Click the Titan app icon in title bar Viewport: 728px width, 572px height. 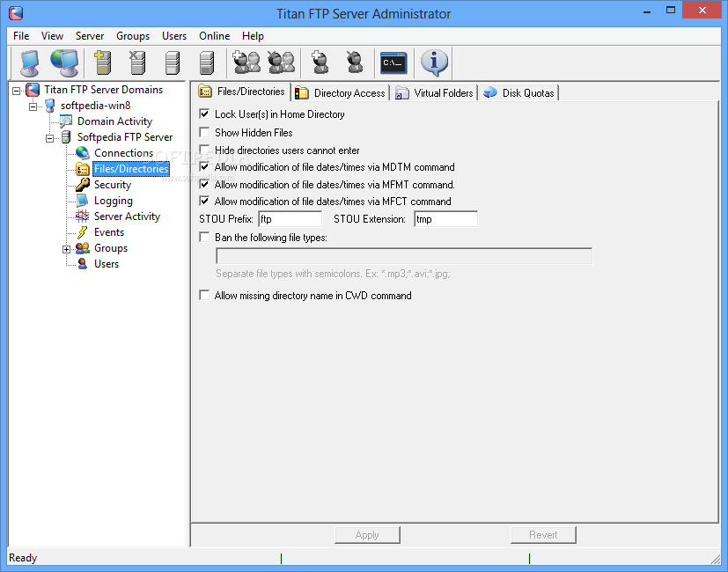click(x=16, y=13)
